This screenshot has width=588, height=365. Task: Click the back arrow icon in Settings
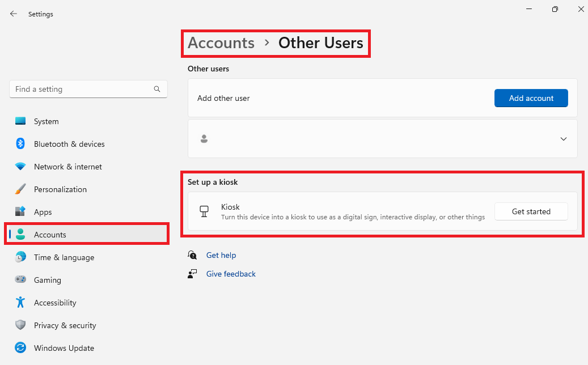[14, 14]
